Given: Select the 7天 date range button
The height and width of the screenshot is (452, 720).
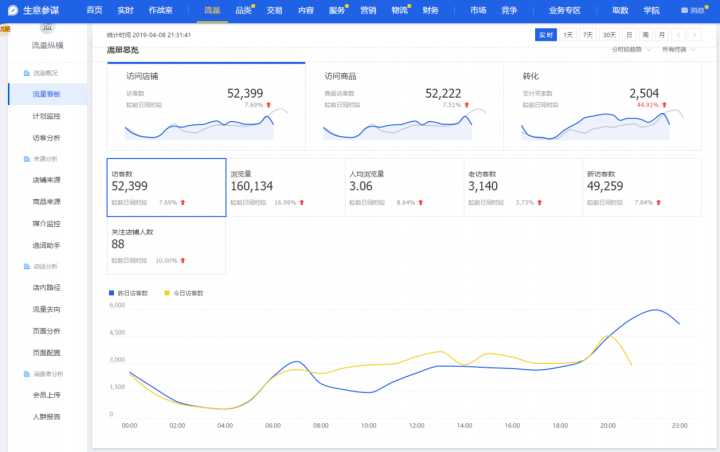Looking at the screenshot, I should point(588,35).
